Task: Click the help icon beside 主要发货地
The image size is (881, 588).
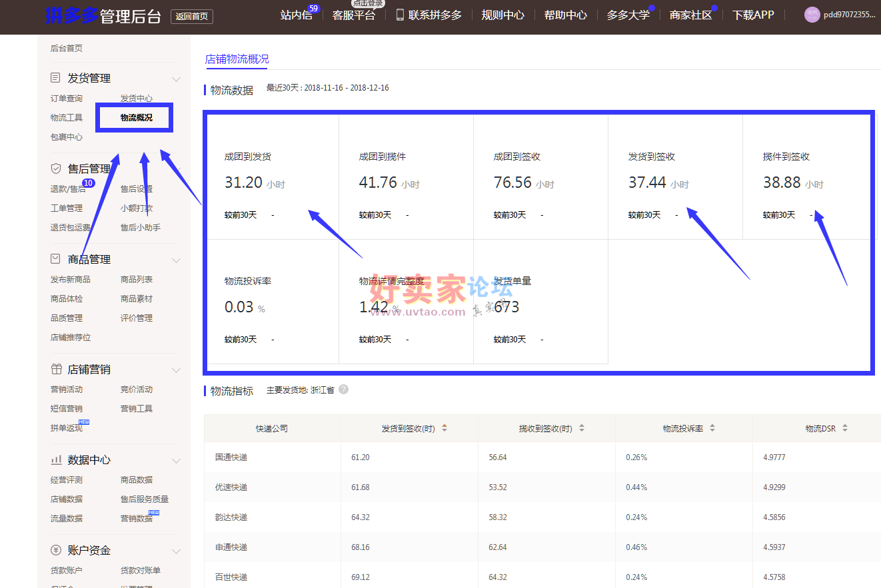Action: 343,390
